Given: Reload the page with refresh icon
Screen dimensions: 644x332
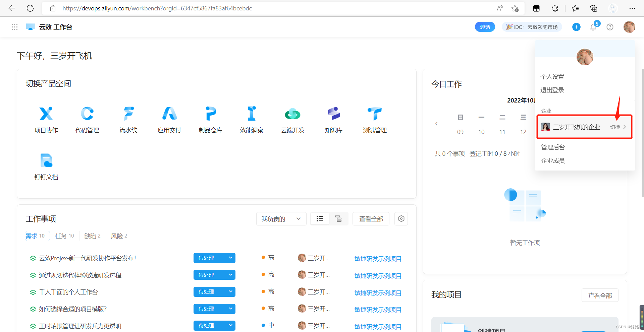Looking at the screenshot, I should click(x=30, y=8).
